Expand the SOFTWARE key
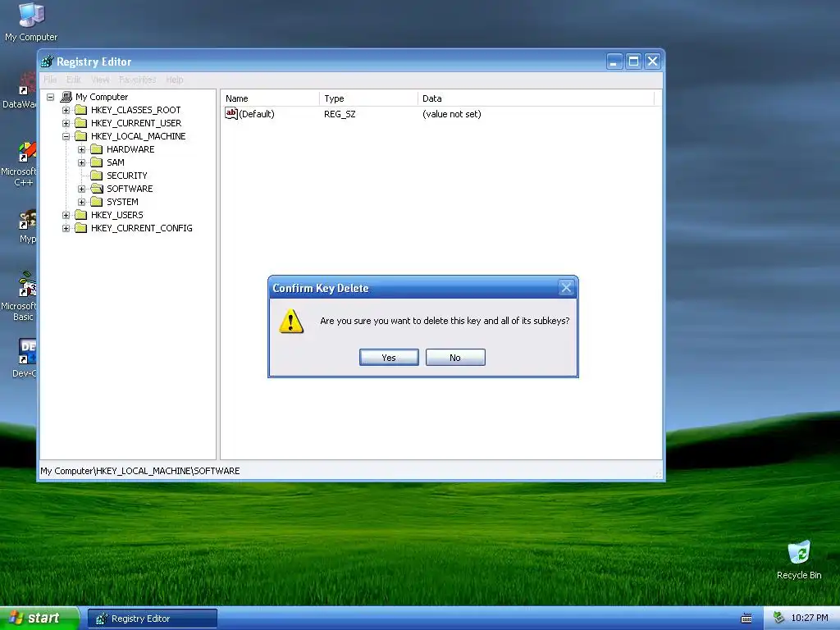The height and width of the screenshot is (630, 840). click(81, 189)
